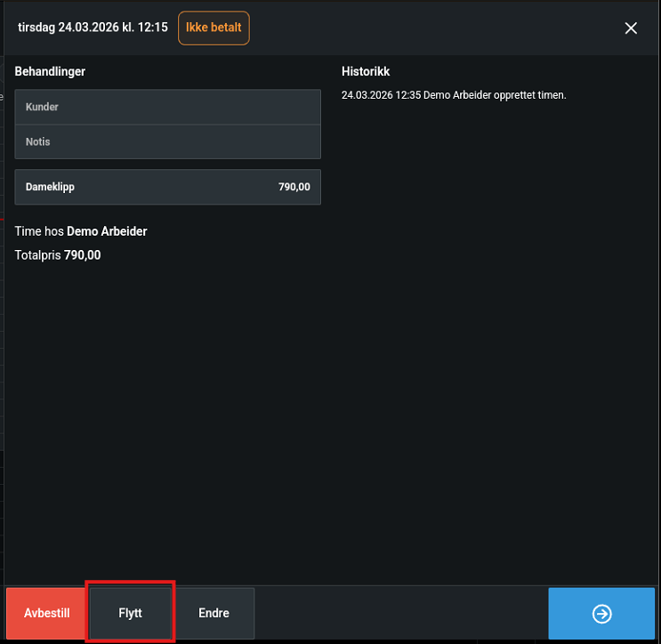661x644 pixels.
Task: Click the Behandlinger heading
Action: (50, 72)
